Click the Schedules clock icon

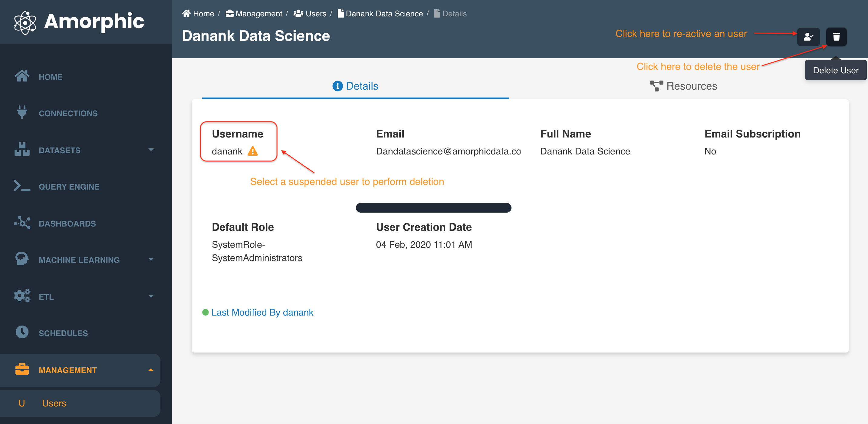(x=22, y=332)
